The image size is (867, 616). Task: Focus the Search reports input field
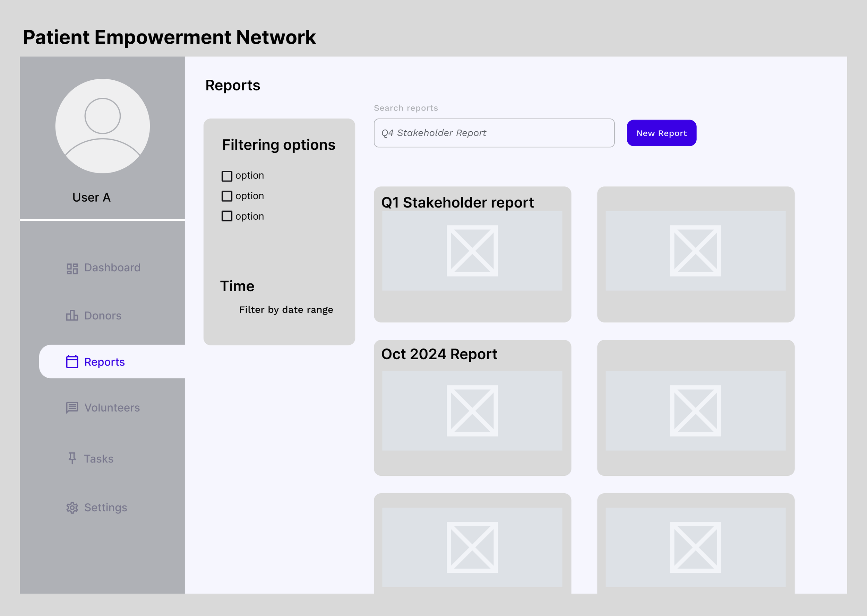(x=493, y=133)
